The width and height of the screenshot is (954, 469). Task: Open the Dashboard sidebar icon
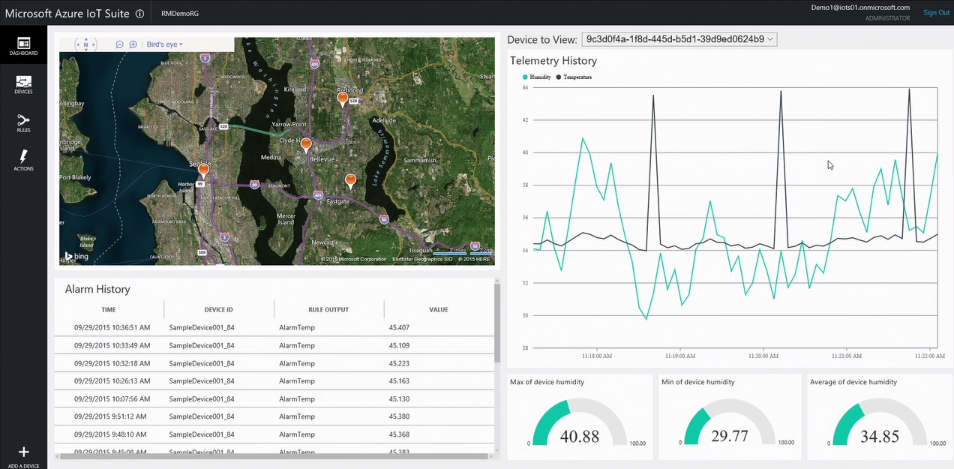[x=24, y=46]
